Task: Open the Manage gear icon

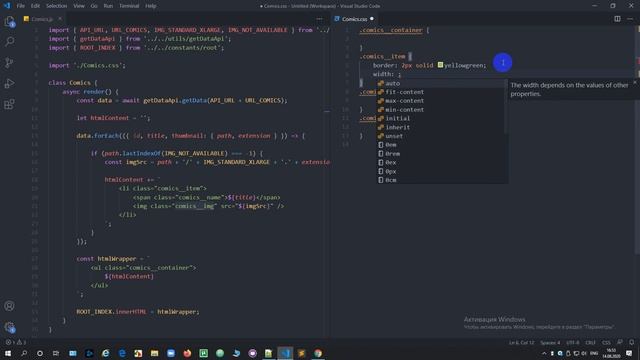Action: pyautogui.click(x=9, y=327)
